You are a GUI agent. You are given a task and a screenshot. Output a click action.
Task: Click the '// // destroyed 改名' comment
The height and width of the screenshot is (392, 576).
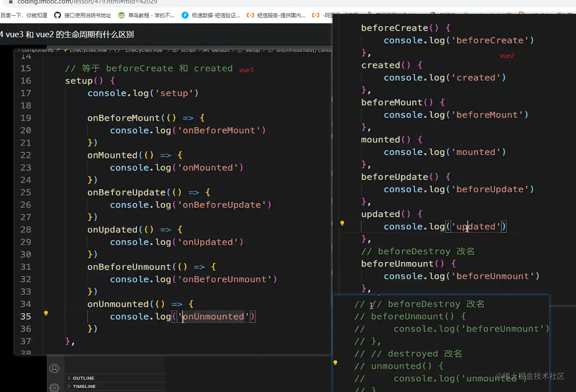click(x=408, y=354)
